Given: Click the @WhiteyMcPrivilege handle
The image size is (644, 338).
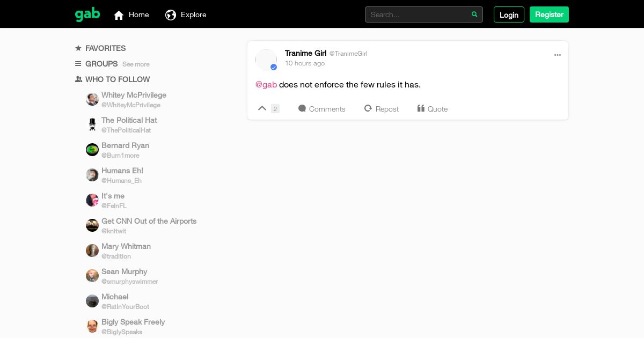Looking at the screenshot, I should (x=131, y=105).
